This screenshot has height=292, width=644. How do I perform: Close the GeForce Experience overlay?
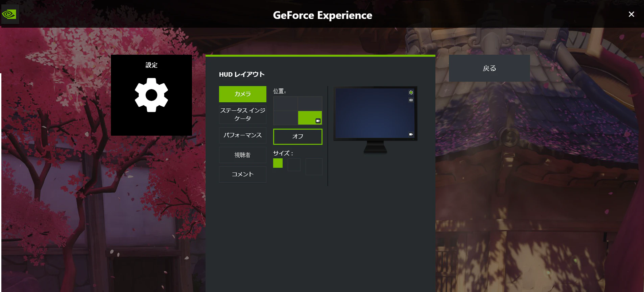[x=631, y=14]
